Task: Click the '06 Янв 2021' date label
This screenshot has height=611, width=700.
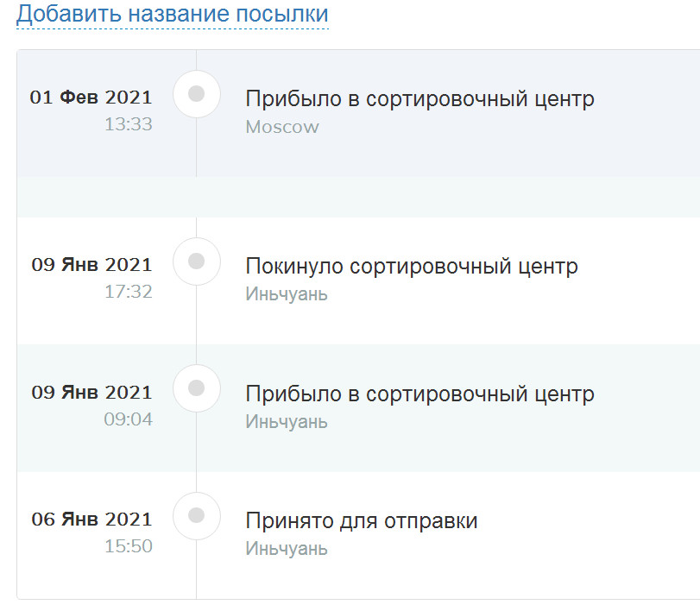Action: pyautogui.click(x=91, y=520)
